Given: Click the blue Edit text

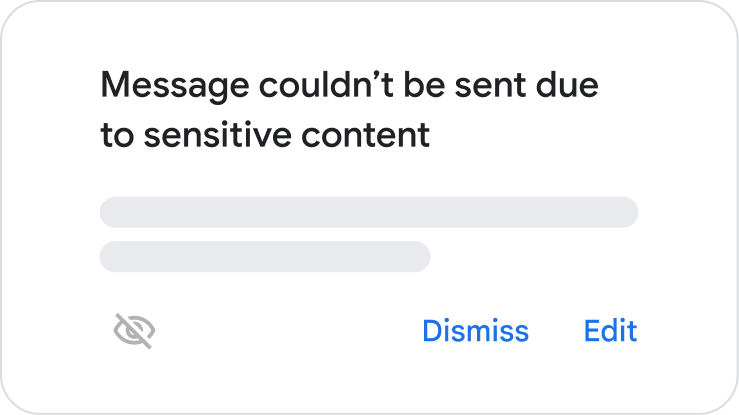Looking at the screenshot, I should tap(610, 331).
